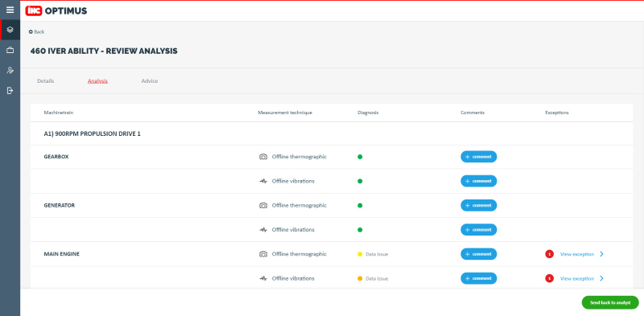
Task: Add comment to Generator vibrations row
Action: point(478,230)
